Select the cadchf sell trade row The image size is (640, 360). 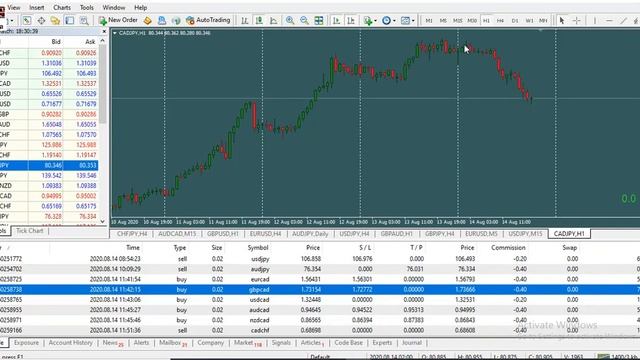(x=320, y=330)
